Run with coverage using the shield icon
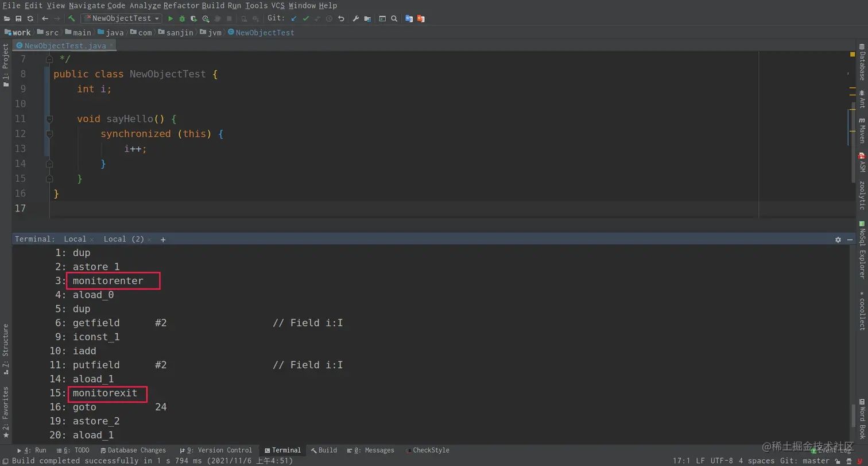 (x=194, y=18)
